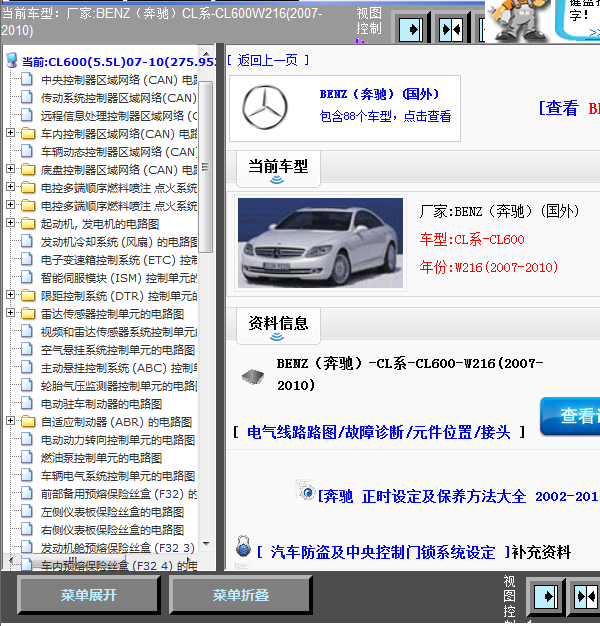Select 轮胎气压监测器控制单元 item
Screen dimensions: 600x626
pos(119,386)
